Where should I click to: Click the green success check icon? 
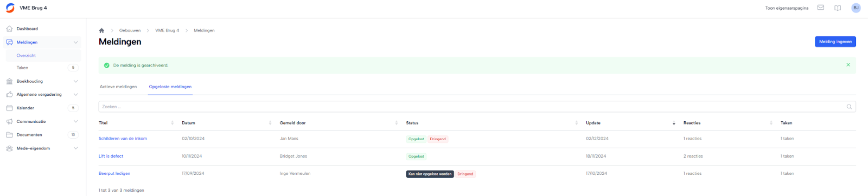(x=106, y=66)
